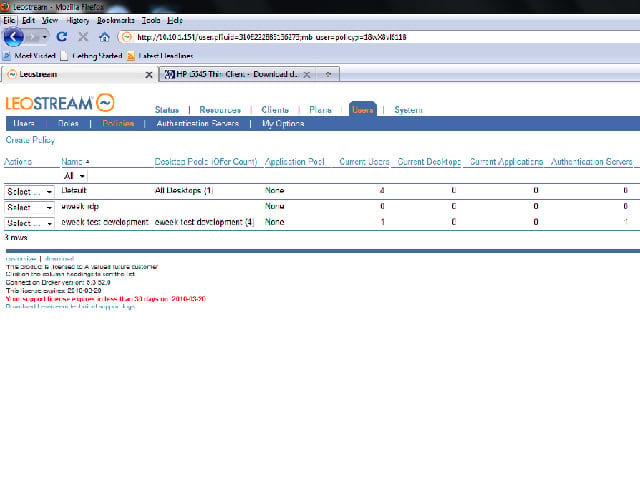Click the site identity icon in address bar
The width and height of the screenshot is (640, 480).
click(x=127, y=37)
